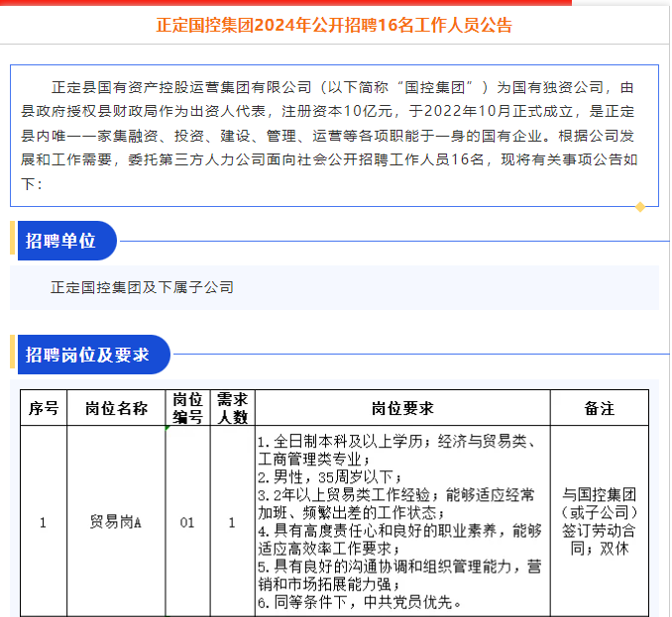Click the 岗位要求 column header
672x617 pixels.
tap(402, 408)
